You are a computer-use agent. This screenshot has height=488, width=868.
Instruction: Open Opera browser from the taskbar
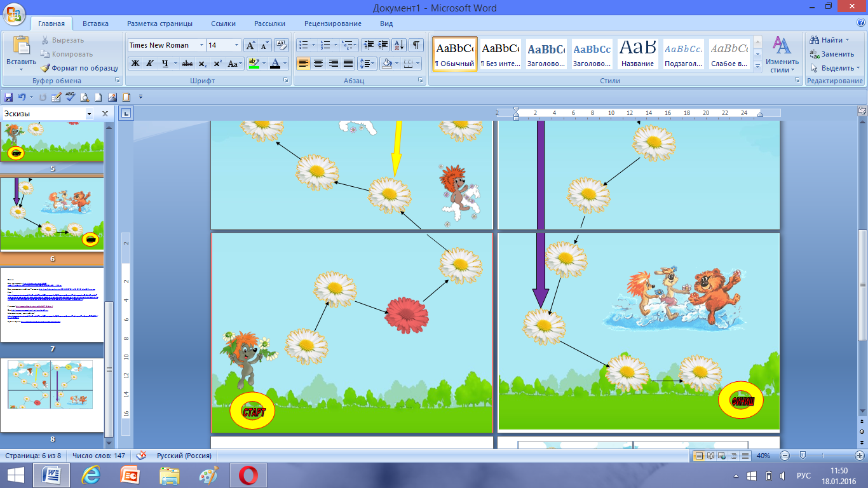tap(248, 475)
